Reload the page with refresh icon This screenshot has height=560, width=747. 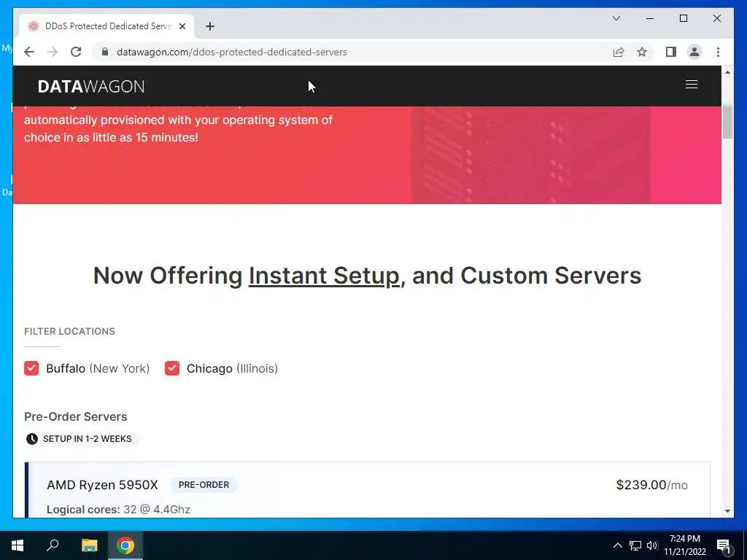click(x=76, y=52)
